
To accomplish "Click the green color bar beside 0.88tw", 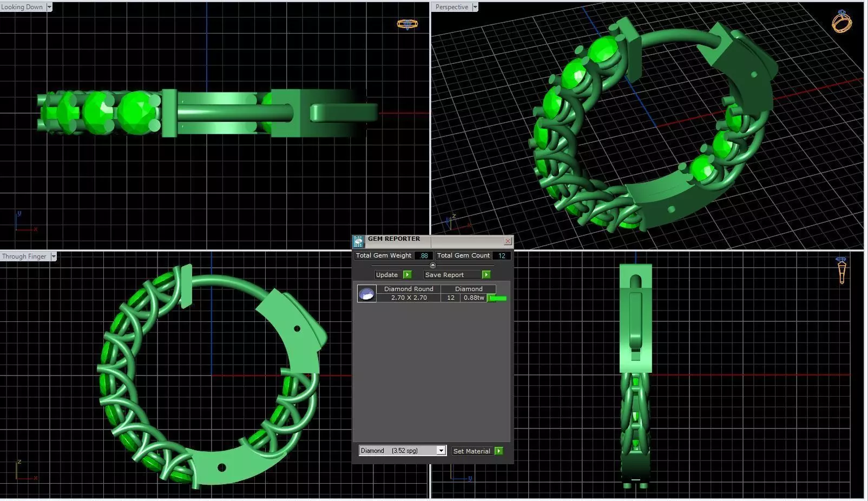I will [498, 298].
